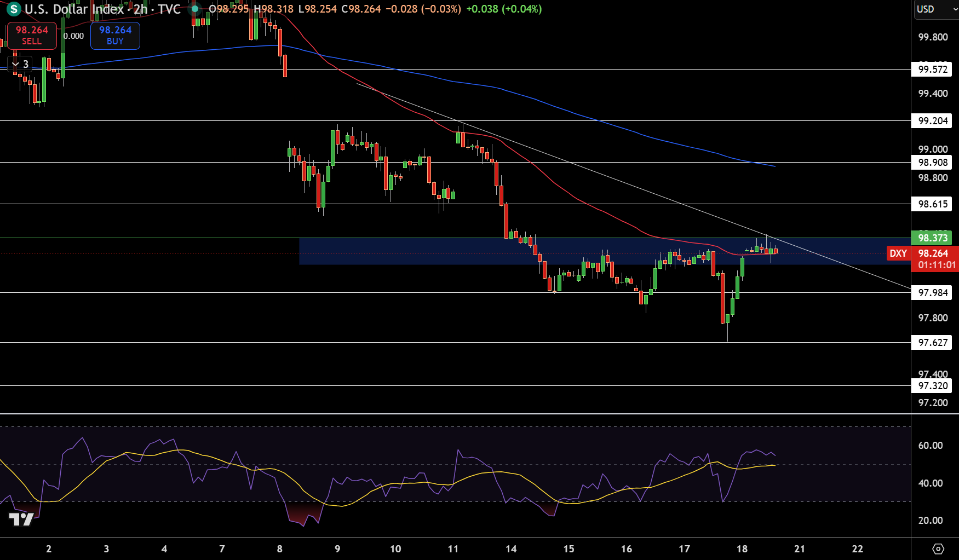
Task: Expand the collapsed indicators legend showing 3
Action: click(x=20, y=64)
